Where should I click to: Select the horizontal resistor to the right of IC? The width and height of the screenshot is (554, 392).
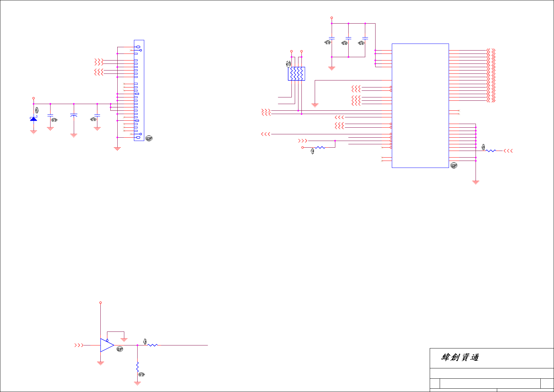tap(491, 151)
